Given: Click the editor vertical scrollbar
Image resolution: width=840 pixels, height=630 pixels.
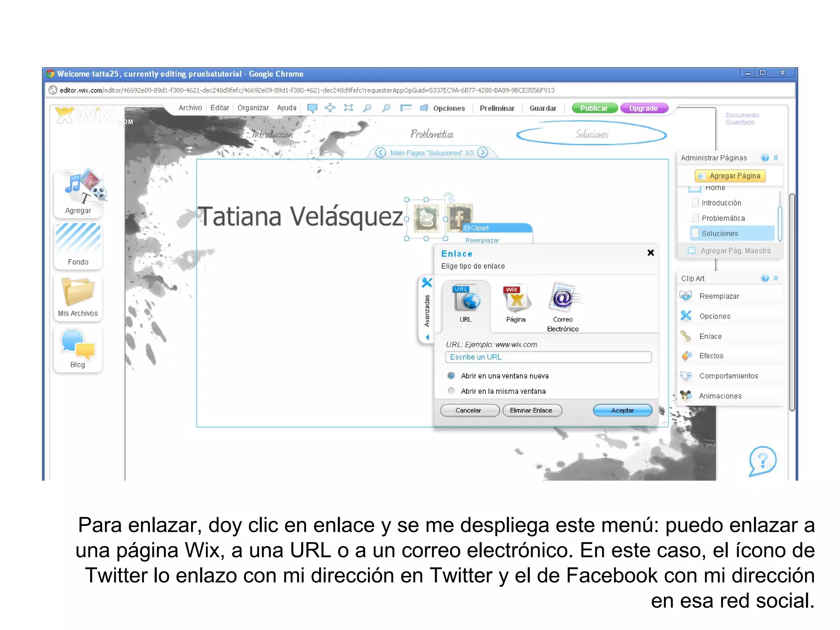Looking at the screenshot, I should click(x=792, y=301).
